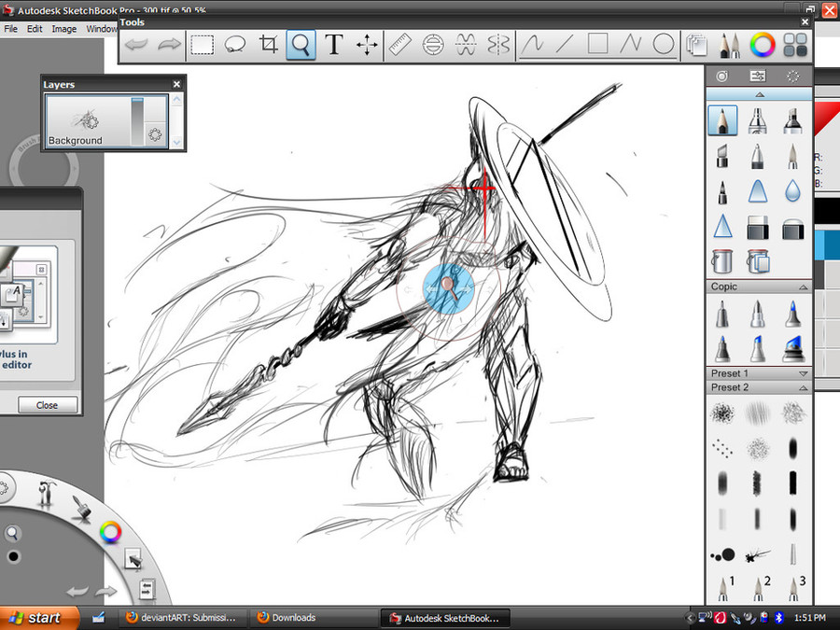840x630 pixels.
Task: Toggle the Layer Editor from the Tools bar
Action: tap(697, 45)
